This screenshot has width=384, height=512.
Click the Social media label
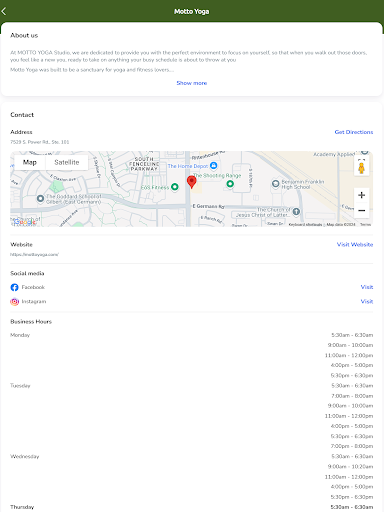click(27, 273)
